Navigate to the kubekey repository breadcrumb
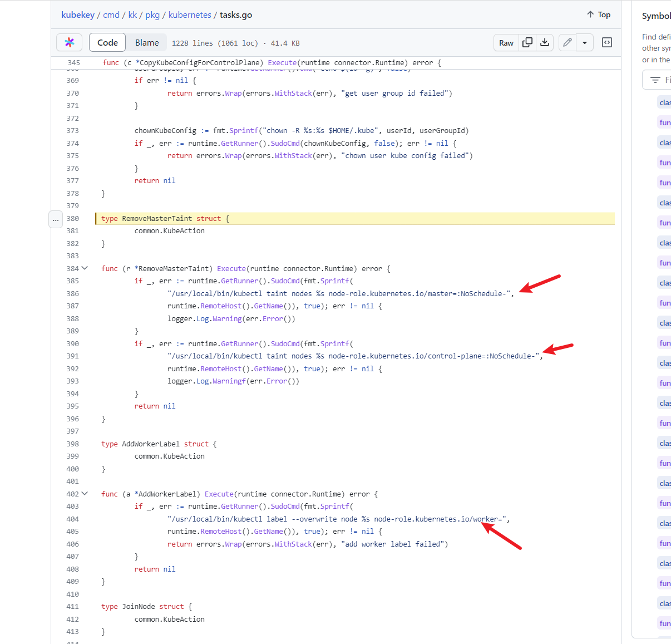 tap(78, 15)
